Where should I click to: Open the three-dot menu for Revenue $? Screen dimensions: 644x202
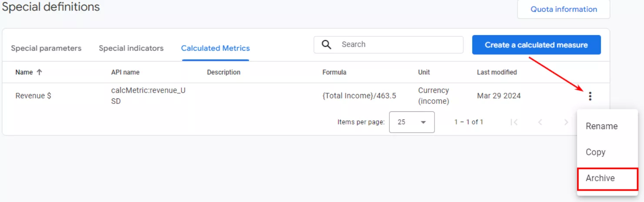(590, 96)
